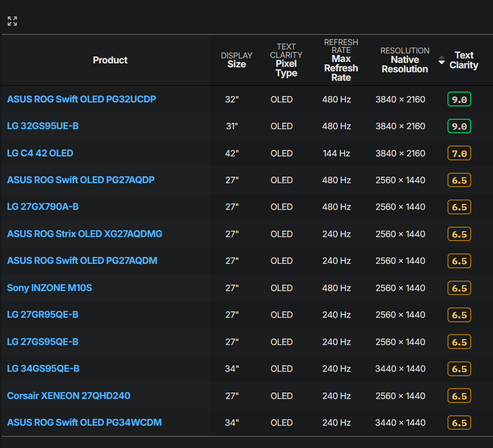This screenshot has width=493, height=448.
Task: Click the Native Resolution column header
Action: [x=404, y=64]
